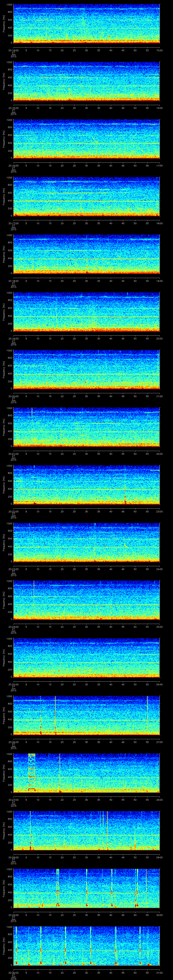
Task: Click the "20:19:00" start time label
Action: pos(14,339)
